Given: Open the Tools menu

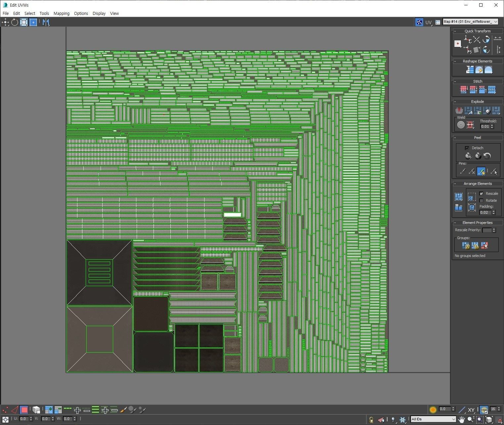Looking at the screenshot, I should pyautogui.click(x=44, y=13).
